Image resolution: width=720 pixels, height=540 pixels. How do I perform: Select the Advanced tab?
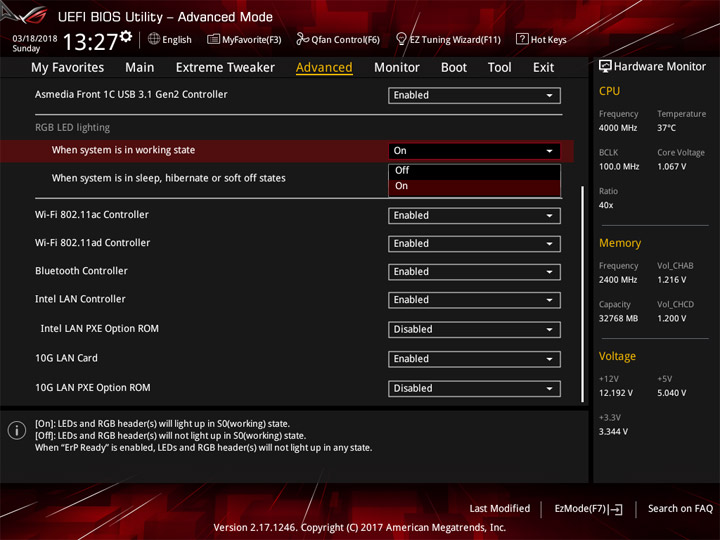coord(324,68)
